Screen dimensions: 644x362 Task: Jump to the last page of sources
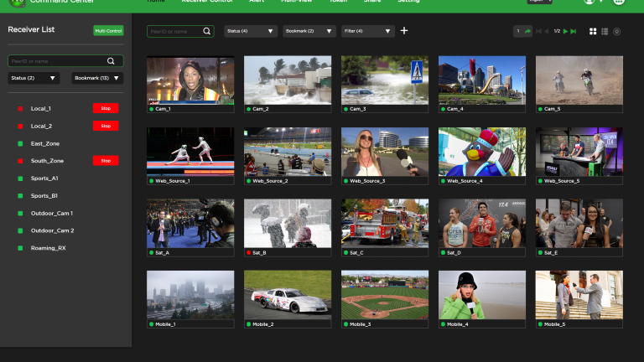(574, 31)
